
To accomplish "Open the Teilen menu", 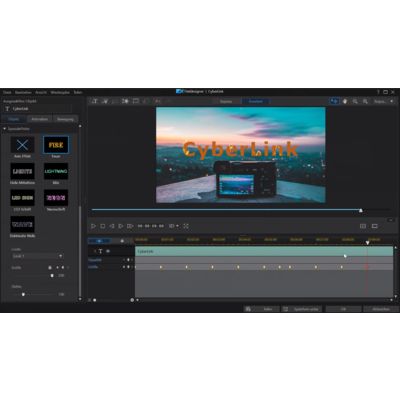I will 78,92.
